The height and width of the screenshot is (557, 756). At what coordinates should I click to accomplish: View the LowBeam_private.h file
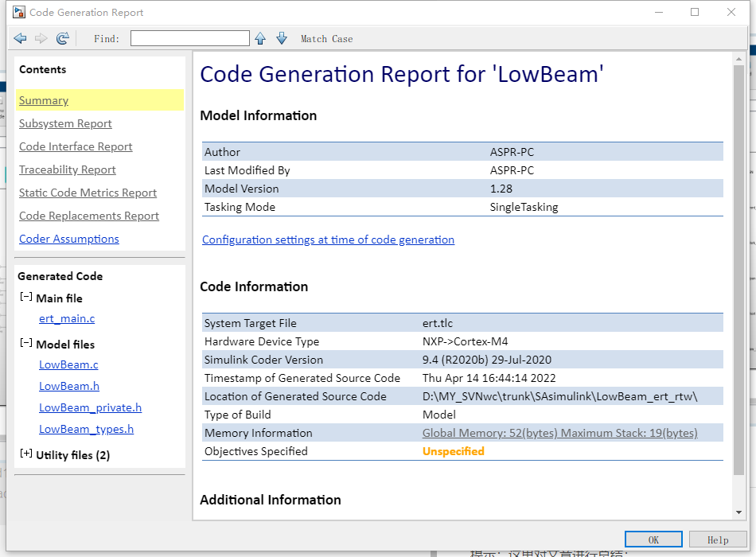(x=90, y=407)
